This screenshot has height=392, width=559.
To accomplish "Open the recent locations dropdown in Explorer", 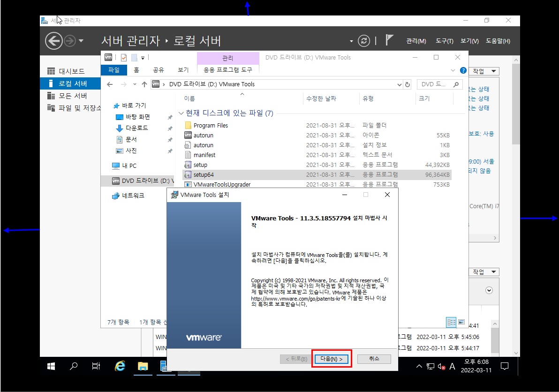I will coord(135,84).
